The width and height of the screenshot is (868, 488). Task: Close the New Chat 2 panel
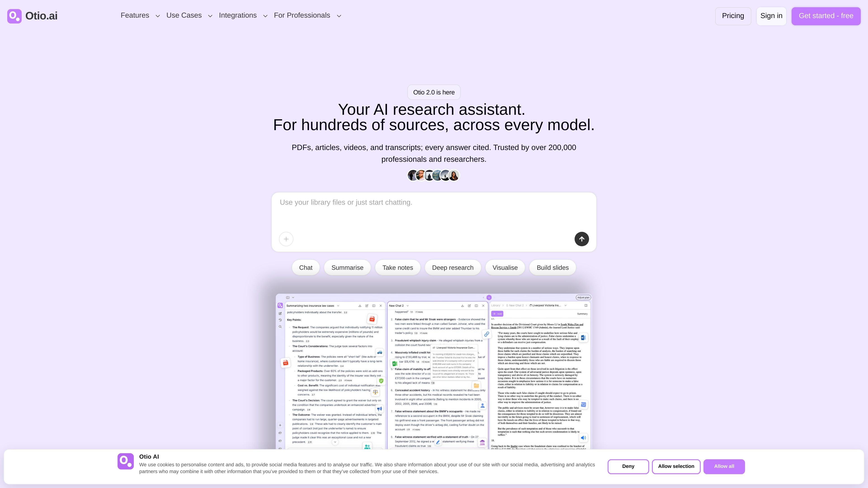click(483, 306)
